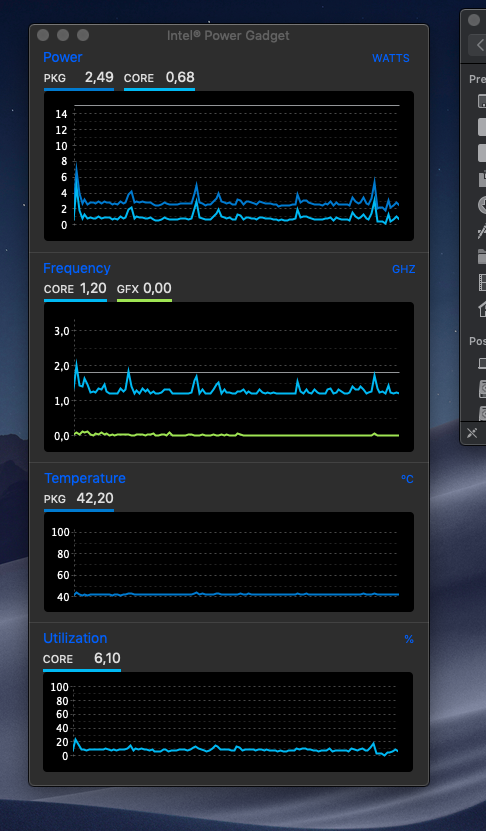Click the % unit label in Utilization
The width and height of the screenshot is (486, 831).
coord(409,639)
